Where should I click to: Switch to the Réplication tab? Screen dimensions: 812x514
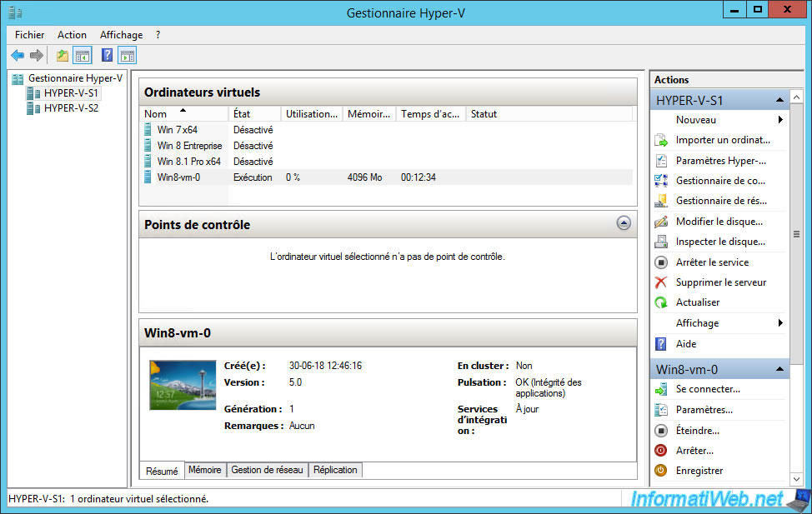coord(335,470)
